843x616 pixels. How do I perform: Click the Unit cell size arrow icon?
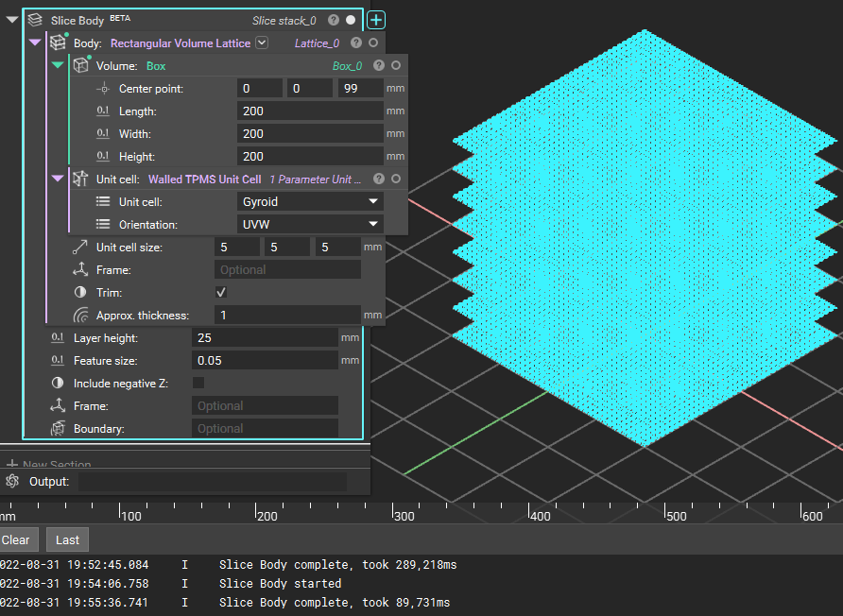(78, 248)
